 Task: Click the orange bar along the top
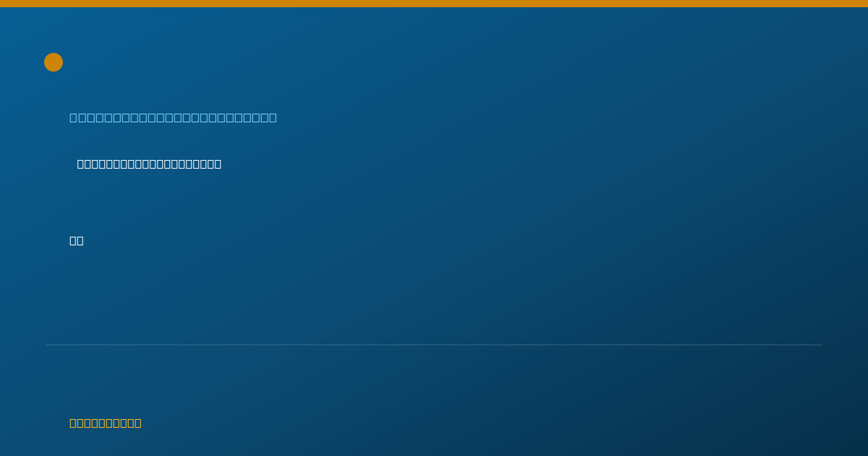coord(434,4)
